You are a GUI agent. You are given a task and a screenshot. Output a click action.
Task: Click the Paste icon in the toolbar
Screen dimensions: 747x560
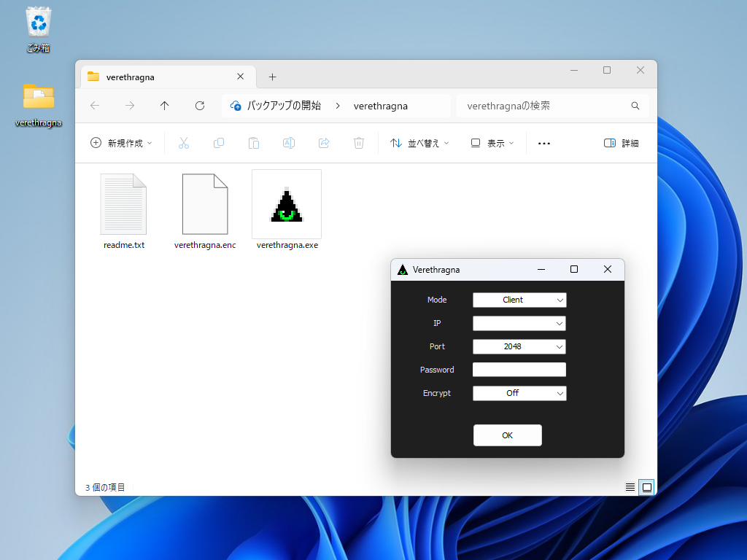pos(253,143)
